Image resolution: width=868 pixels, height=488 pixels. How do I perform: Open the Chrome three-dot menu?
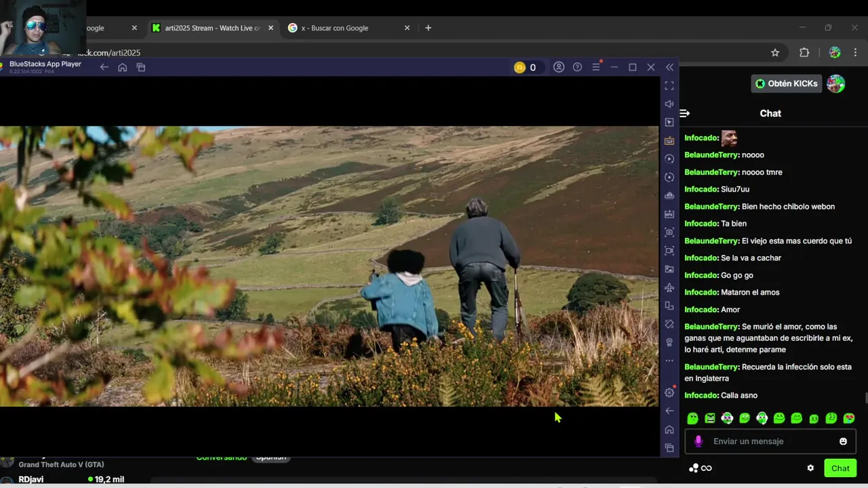855,52
